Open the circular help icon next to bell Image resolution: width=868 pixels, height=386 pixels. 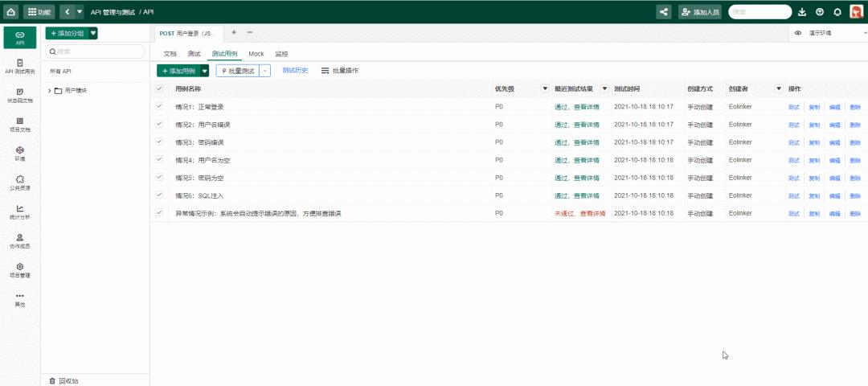820,11
